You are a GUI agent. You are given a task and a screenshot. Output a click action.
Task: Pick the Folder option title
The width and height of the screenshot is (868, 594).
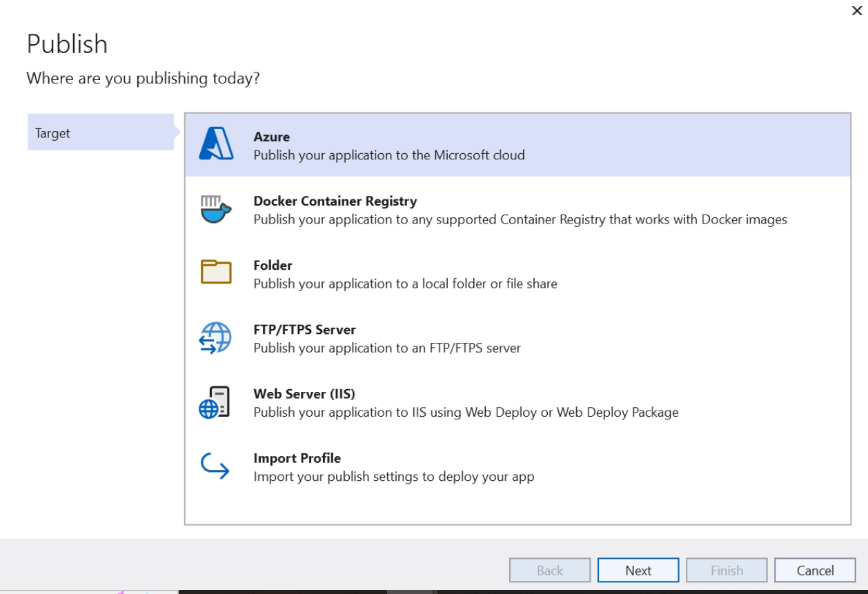click(x=273, y=265)
